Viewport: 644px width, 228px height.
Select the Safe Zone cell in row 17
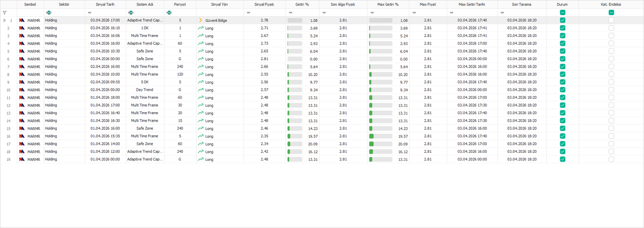pyautogui.click(x=145, y=144)
